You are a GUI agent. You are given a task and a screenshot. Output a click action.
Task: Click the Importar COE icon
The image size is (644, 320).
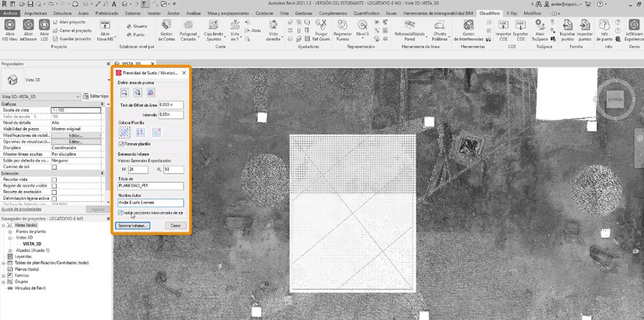504,26
